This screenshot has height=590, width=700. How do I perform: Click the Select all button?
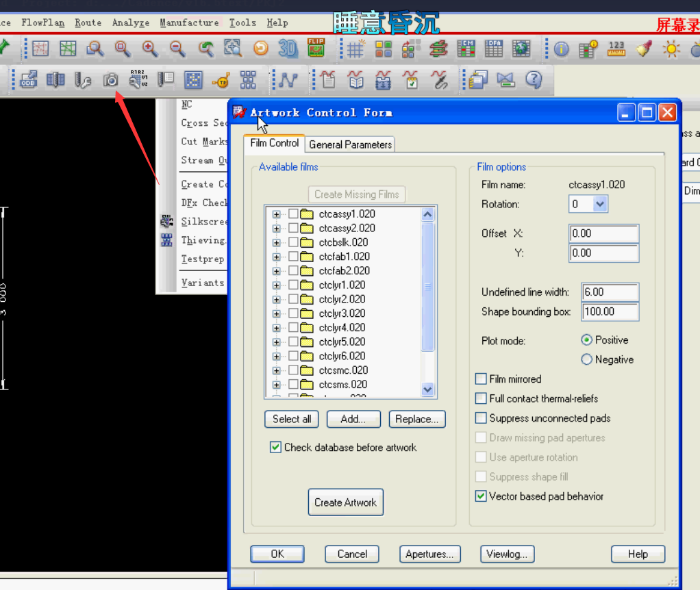tap(292, 419)
